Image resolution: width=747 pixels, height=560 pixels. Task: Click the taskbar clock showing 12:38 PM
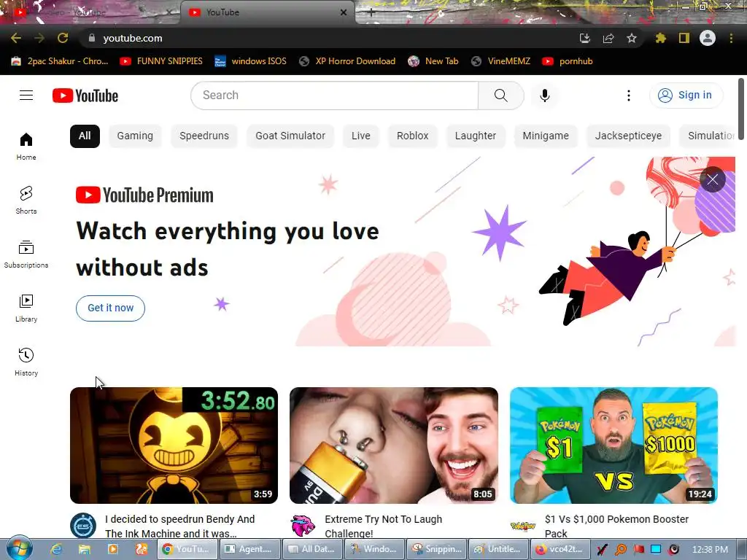coord(710,549)
